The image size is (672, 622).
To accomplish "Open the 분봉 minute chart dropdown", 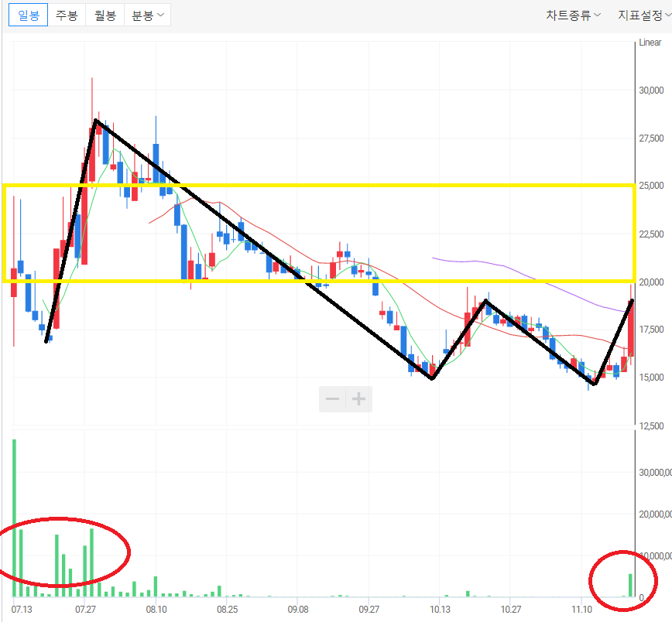I will coord(147,15).
